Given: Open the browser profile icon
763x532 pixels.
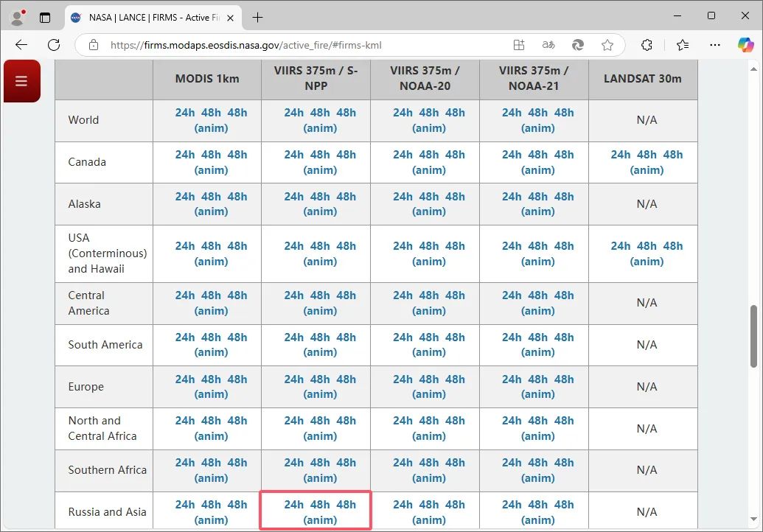Looking at the screenshot, I should tap(18, 18).
